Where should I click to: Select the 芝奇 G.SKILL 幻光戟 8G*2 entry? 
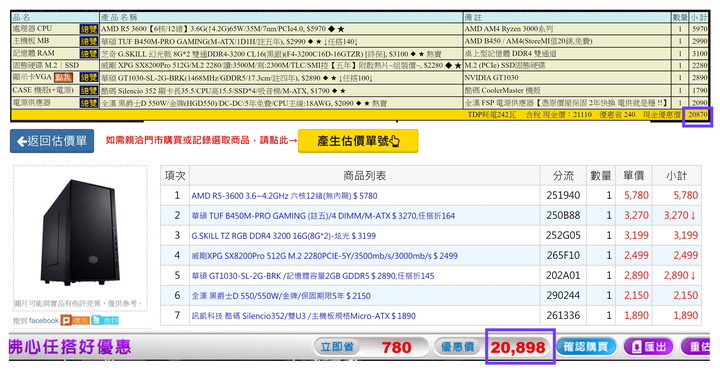[x=271, y=54]
